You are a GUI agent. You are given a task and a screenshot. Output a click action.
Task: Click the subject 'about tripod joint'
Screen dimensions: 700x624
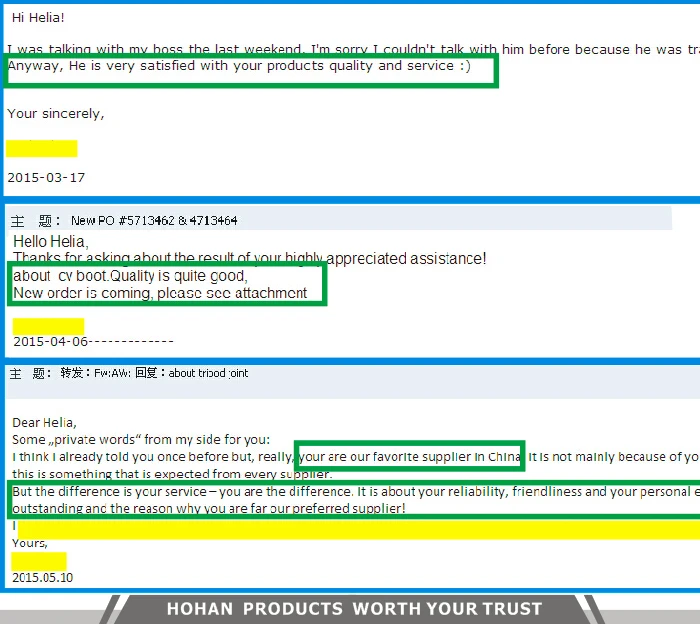coord(208,373)
